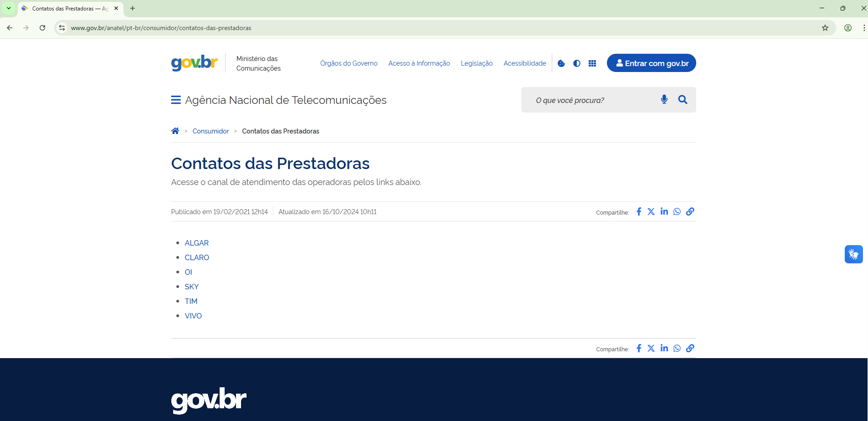Open the cookie settings icon
868x421 pixels.
pos(561,63)
